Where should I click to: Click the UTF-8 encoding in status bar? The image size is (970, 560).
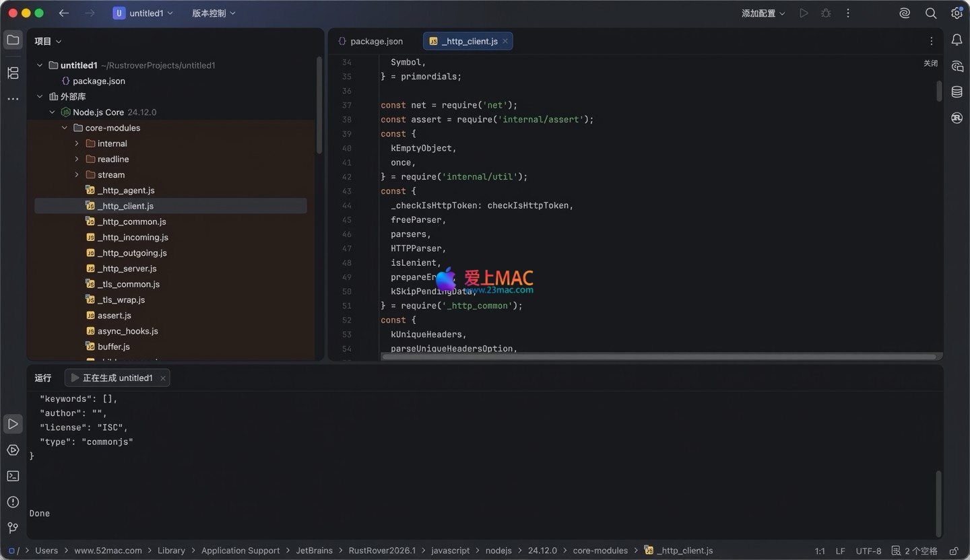[868, 551]
